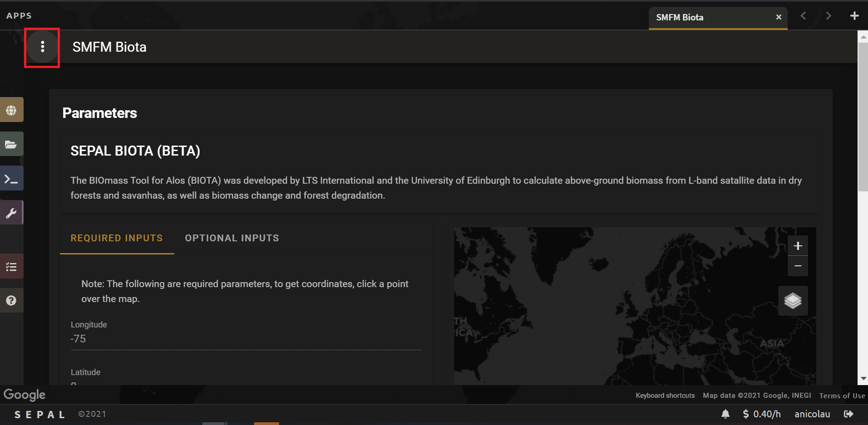Click the APPS header label

(19, 15)
